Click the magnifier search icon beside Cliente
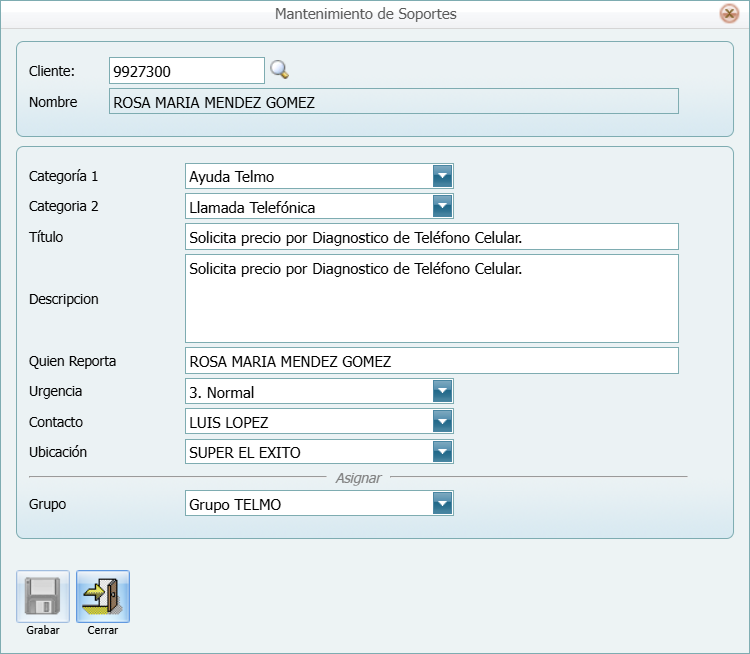This screenshot has width=750, height=654. (x=279, y=70)
